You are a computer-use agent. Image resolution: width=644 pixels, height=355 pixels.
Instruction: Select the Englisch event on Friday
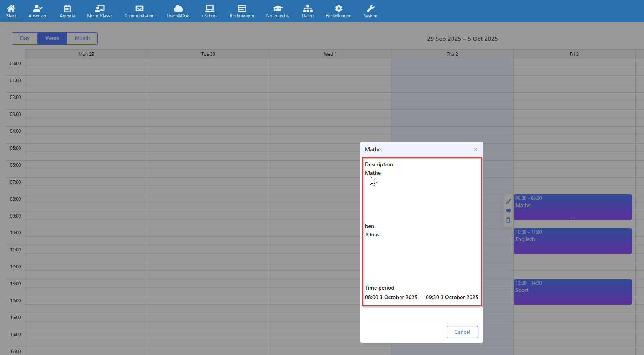click(x=572, y=241)
